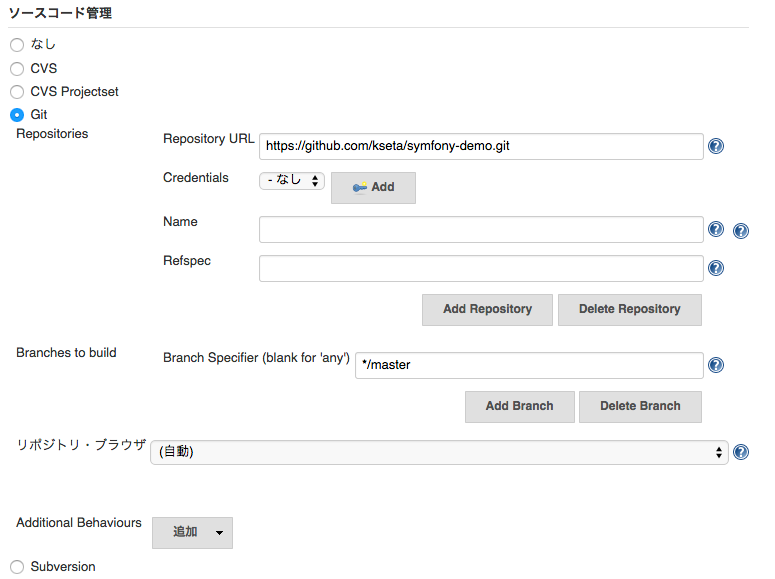The width and height of the screenshot is (775, 579).
Task: Select the CVS Projectset radio button
Action: [17, 92]
